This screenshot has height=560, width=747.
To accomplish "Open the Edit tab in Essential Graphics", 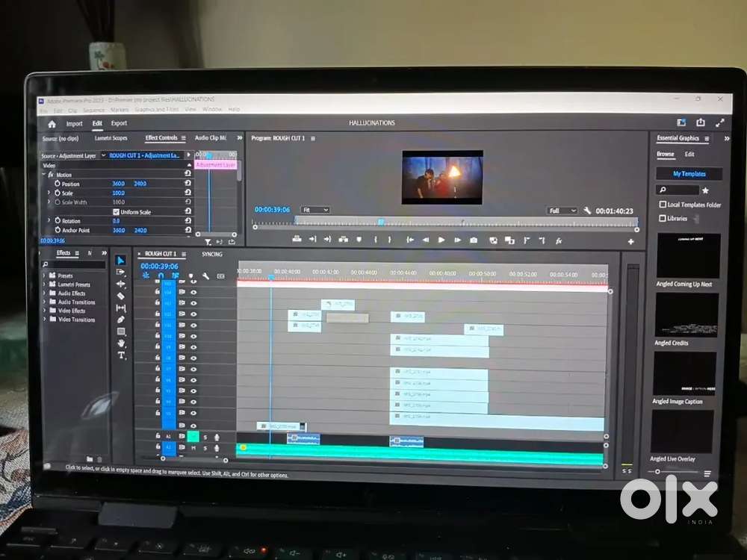I will [x=689, y=155].
